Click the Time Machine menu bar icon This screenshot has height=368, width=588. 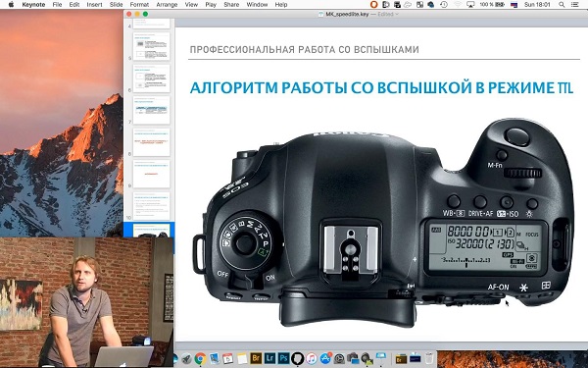[444, 5]
